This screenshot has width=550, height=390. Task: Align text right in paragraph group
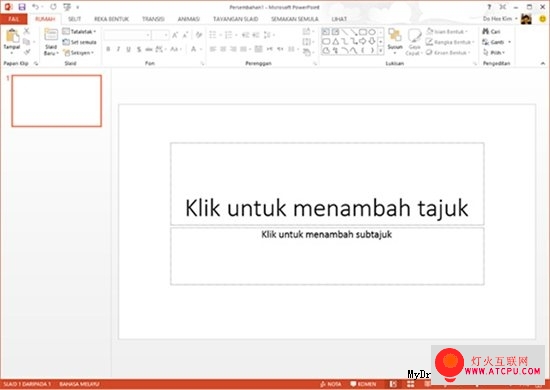(233, 49)
